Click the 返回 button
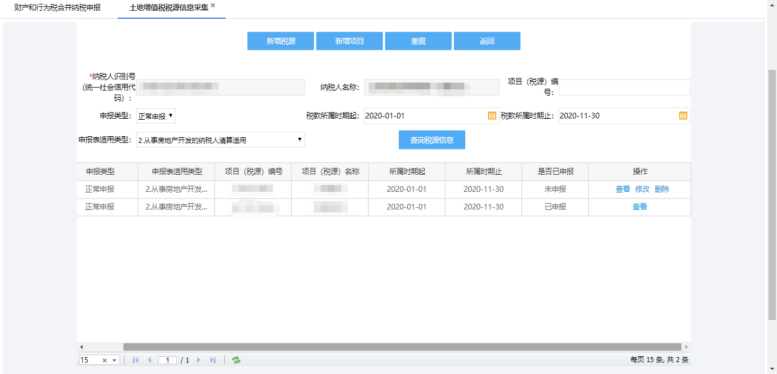 (x=487, y=41)
